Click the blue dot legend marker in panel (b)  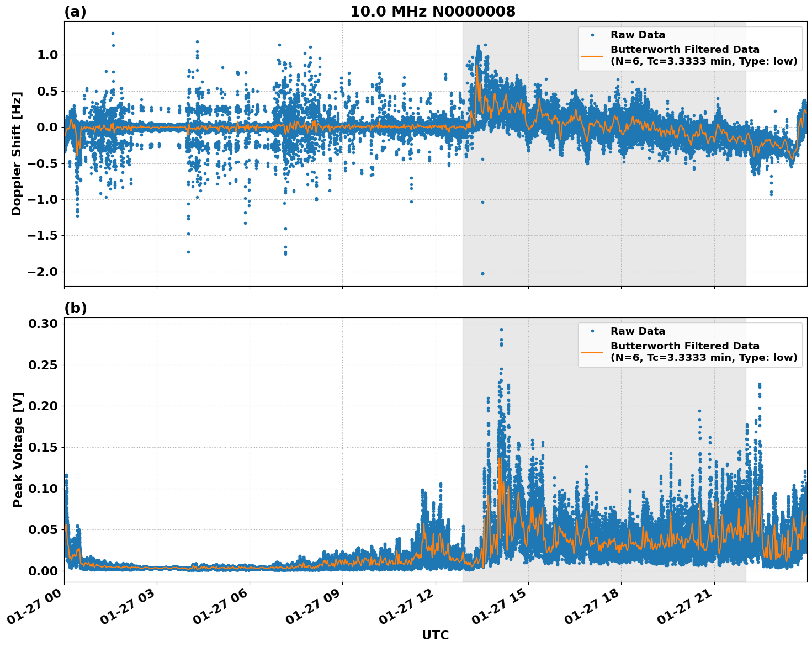pos(592,331)
